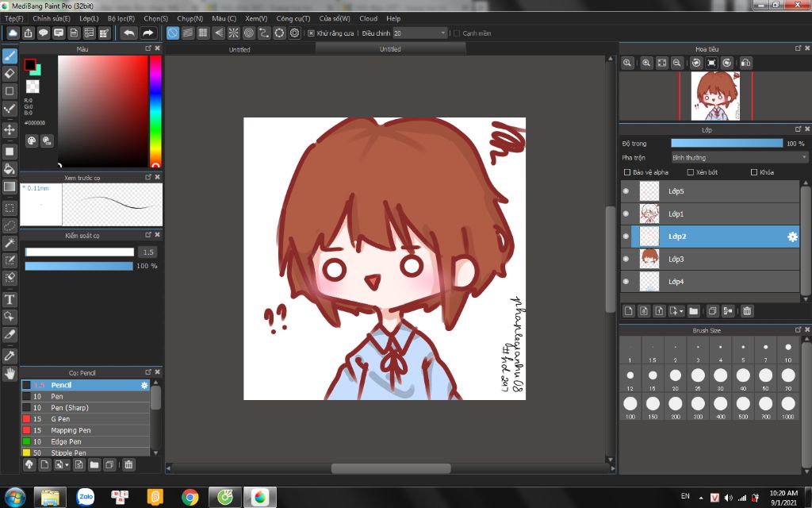Adjust the brush size slider 1.5
Screen dimensions: 812x508
(79, 252)
